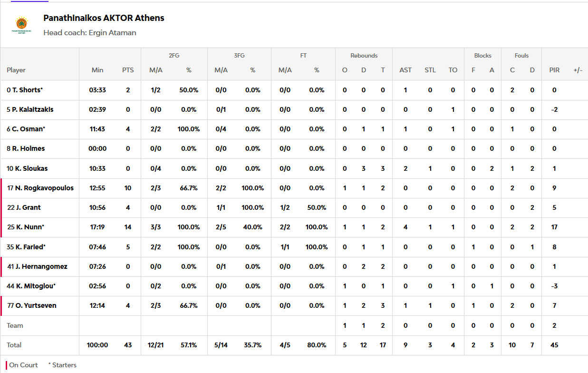The image size is (588, 373).
Task: Click the PIR column header
Action: point(554,70)
